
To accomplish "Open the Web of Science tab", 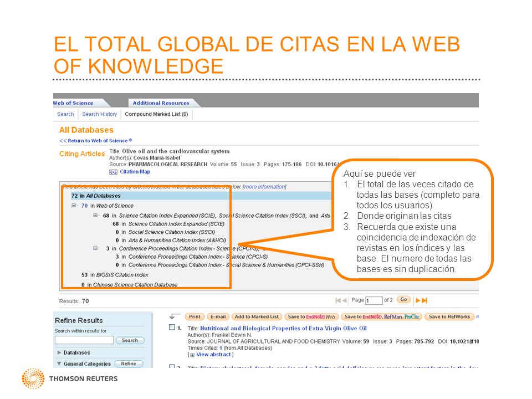I will [73, 103].
